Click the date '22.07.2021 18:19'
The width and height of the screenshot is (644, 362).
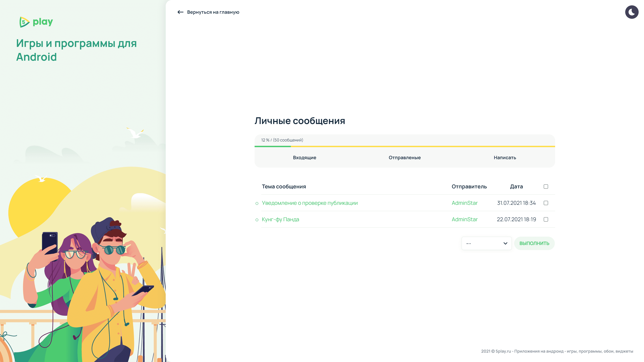516,219
